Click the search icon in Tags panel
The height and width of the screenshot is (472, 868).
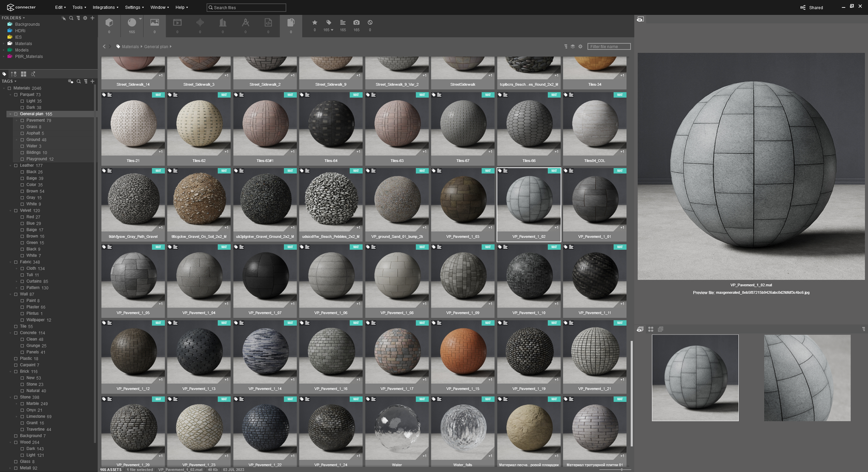(79, 81)
